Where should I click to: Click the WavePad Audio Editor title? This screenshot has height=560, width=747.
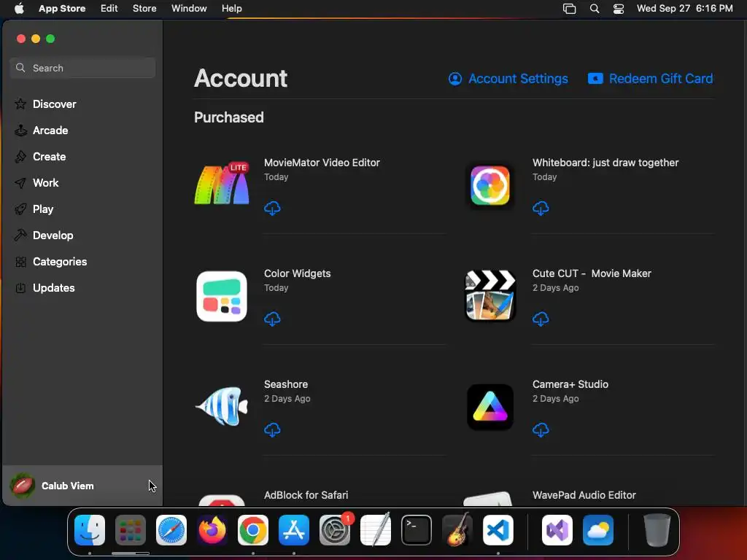tap(584, 495)
